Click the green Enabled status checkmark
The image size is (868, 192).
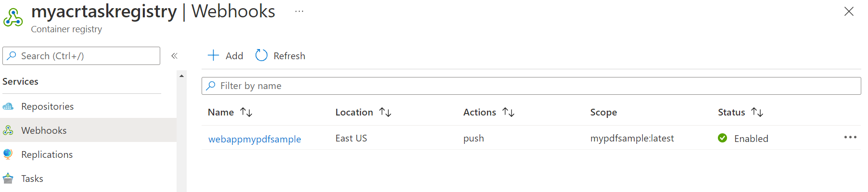coord(722,138)
